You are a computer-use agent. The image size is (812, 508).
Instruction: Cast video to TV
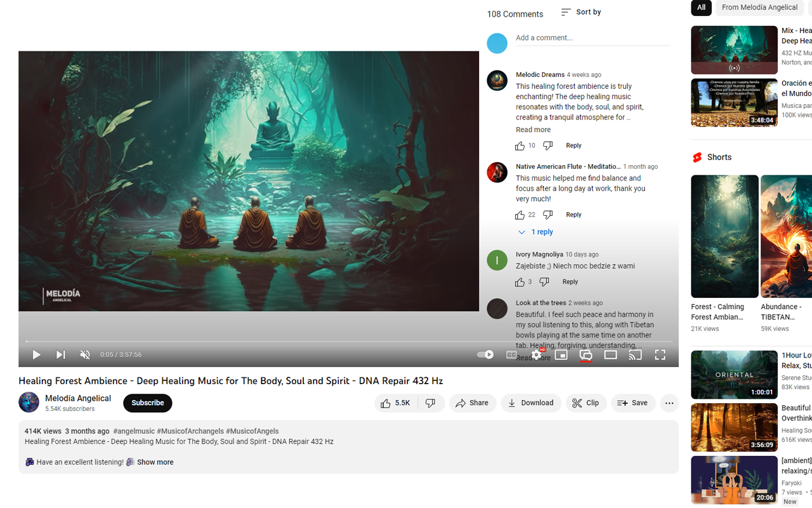(x=635, y=354)
